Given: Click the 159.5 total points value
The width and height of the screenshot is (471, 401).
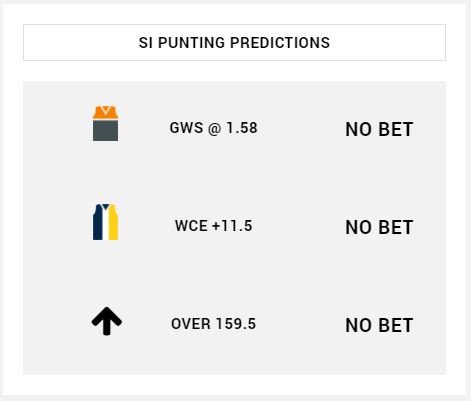Looking at the screenshot, I should (236, 324).
